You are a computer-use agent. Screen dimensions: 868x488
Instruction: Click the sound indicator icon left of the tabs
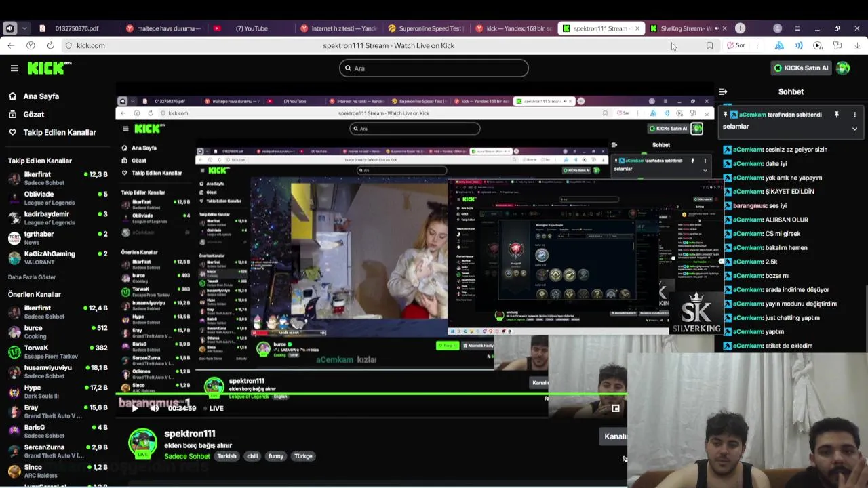(9, 28)
